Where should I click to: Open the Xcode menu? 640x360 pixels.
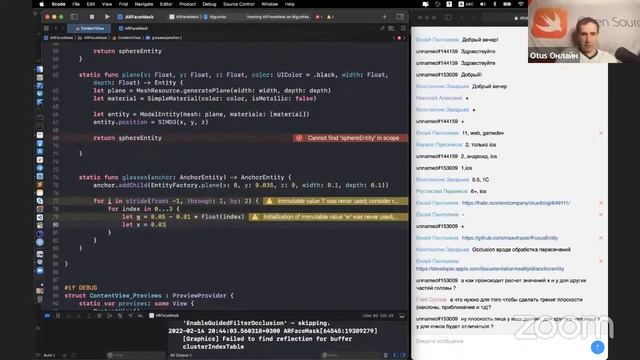pos(58,4)
